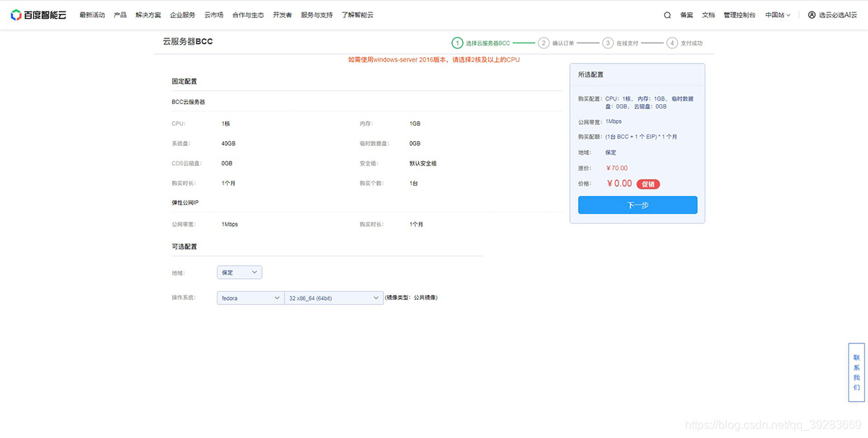Open the 服务与支持 menu

[x=317, y=14]
